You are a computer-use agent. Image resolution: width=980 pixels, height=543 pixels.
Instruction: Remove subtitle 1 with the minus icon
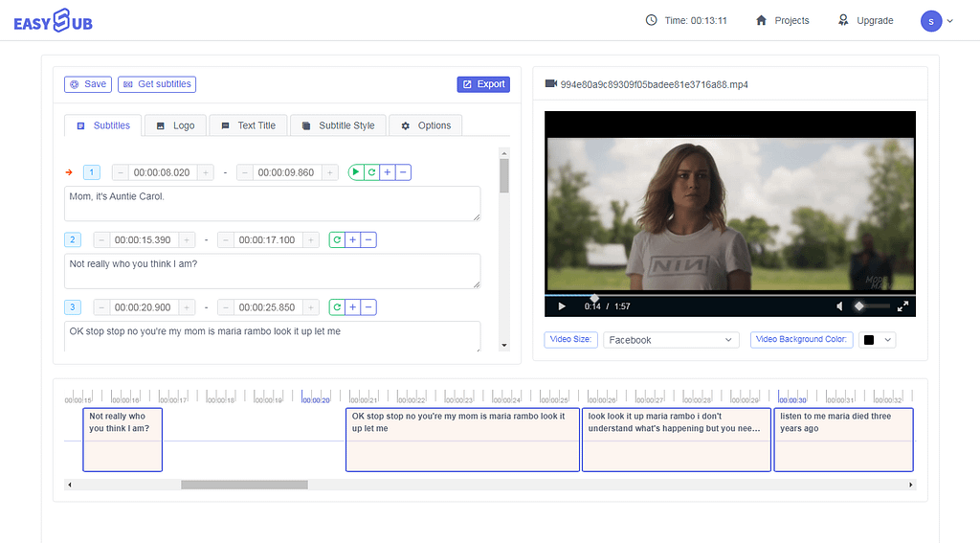coord(403,172)
